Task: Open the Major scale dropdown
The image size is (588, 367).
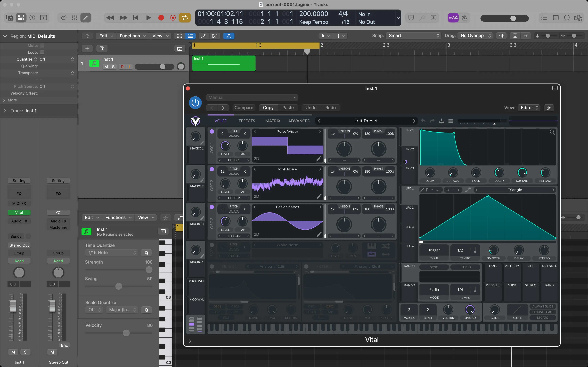Action: tap(122, 310)
